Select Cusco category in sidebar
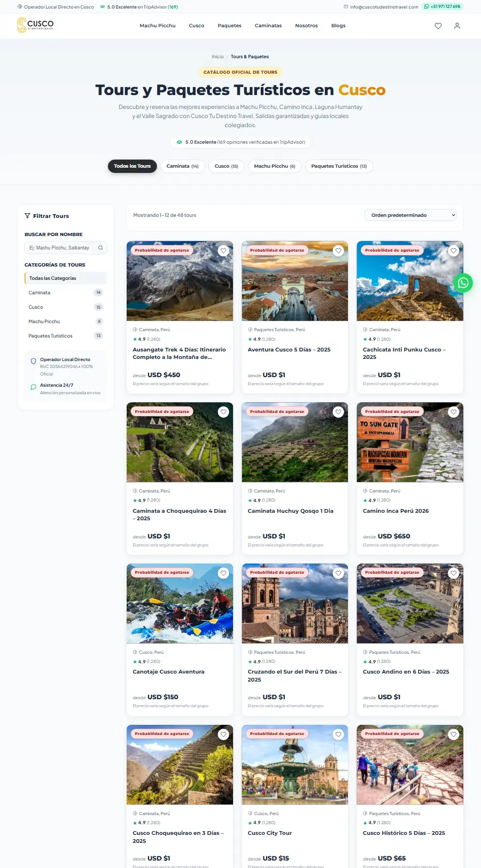481x868 pixels. pyautogui.click(x=66, y=307)
